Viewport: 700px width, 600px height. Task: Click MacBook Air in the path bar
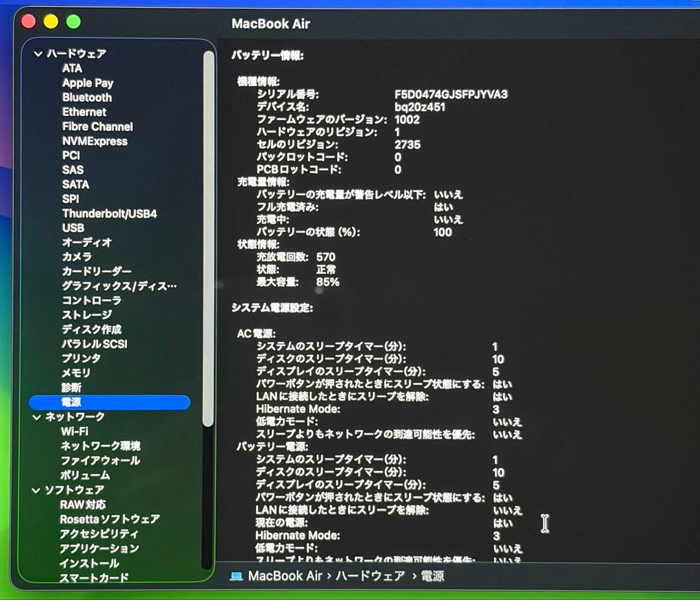(285, 576)
